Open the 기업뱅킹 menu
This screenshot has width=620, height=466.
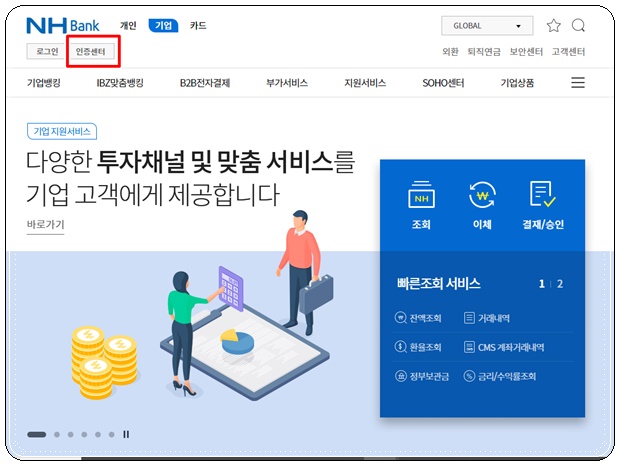[43, 83]
